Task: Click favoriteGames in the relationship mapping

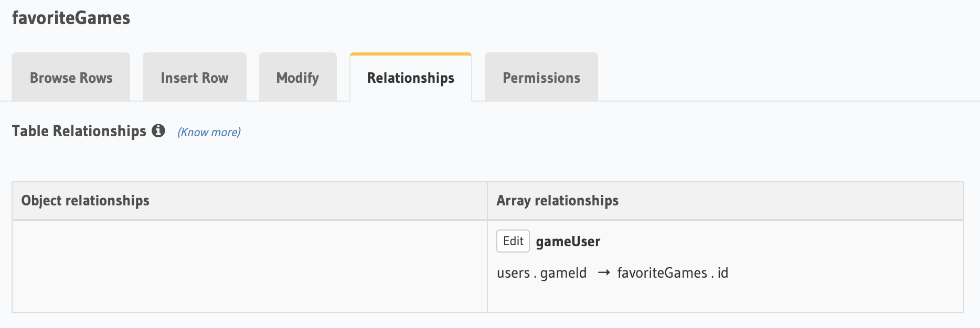Action: tap(662, 273)
